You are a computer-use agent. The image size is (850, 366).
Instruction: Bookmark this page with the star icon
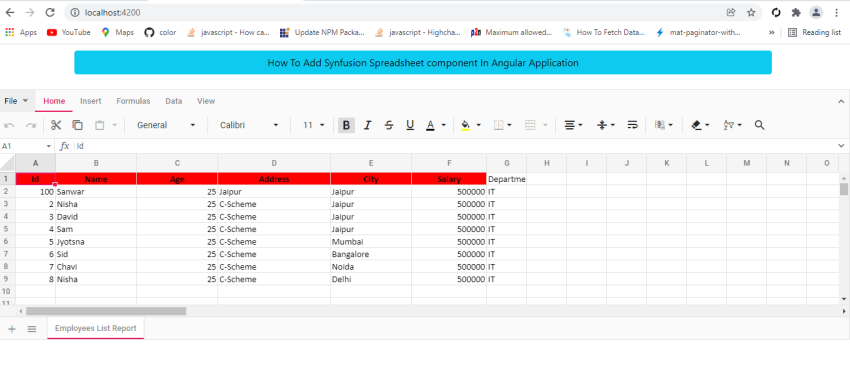pos(751,12)
